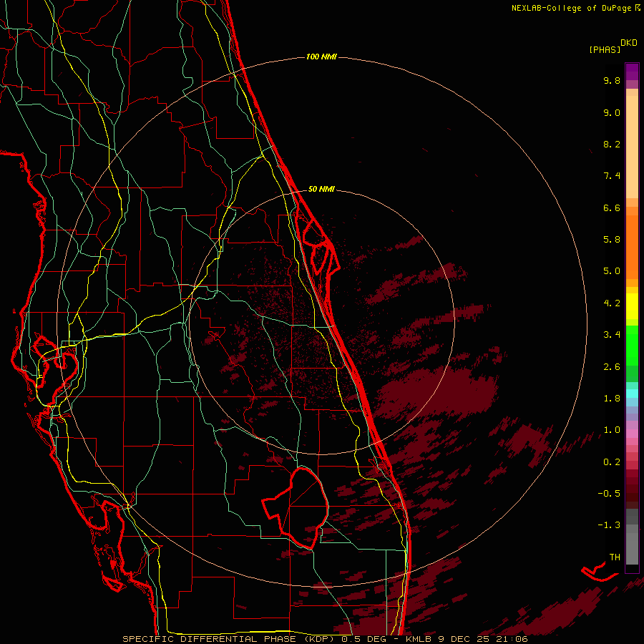
Task: Click the Lake Okeechobee outline on the map
Action: (x=296, y=507)
